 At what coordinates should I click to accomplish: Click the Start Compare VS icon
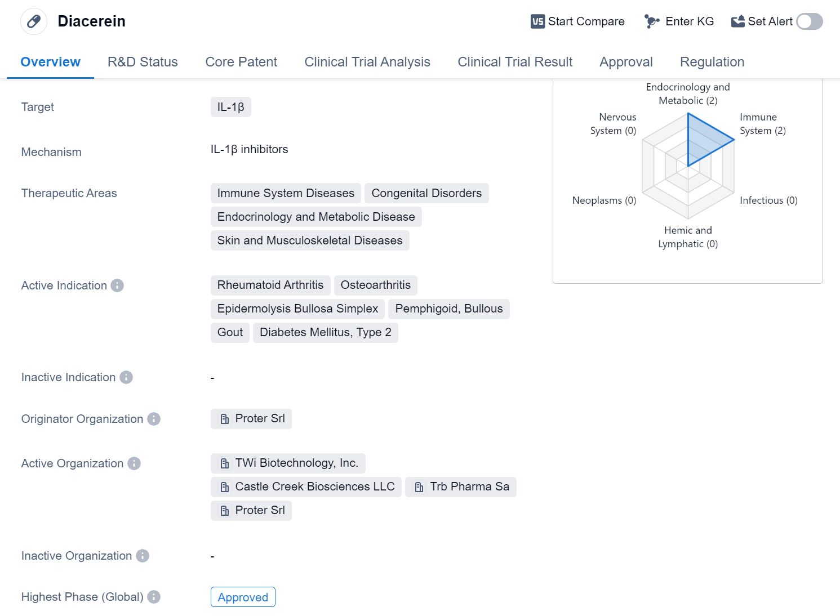537,21
